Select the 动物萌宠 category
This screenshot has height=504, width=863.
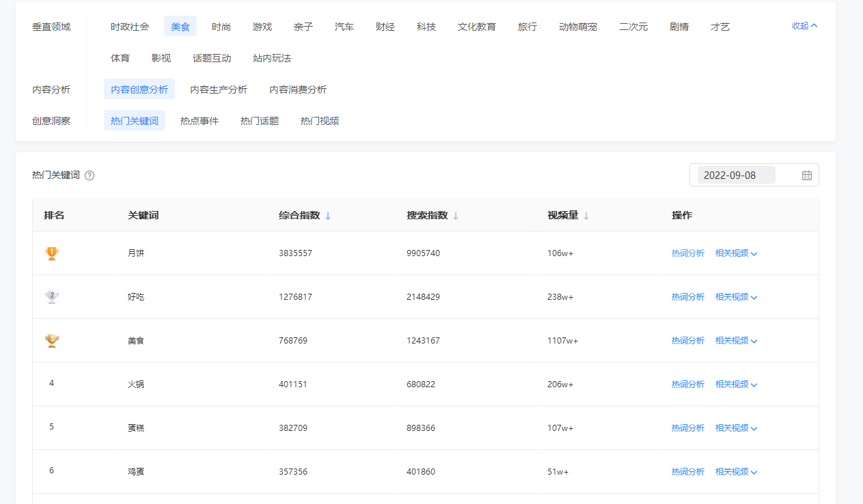[x=577, y=27]
